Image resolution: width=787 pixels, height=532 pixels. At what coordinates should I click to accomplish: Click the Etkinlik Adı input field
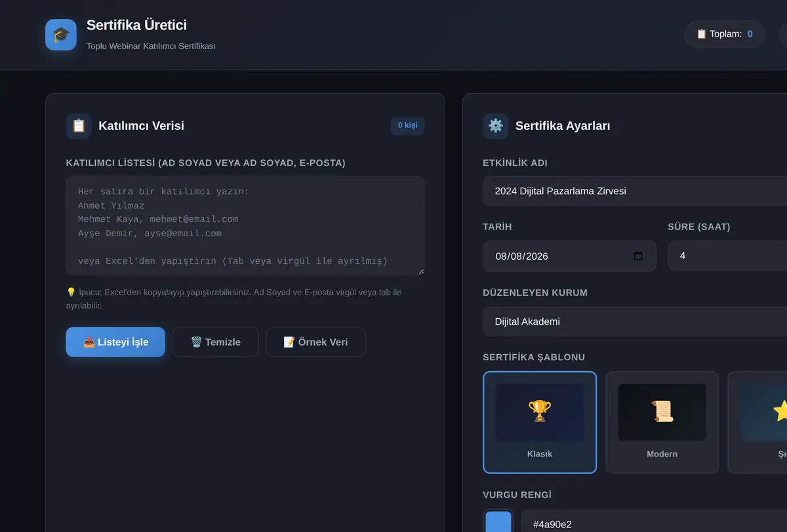(x=635, y=191)
